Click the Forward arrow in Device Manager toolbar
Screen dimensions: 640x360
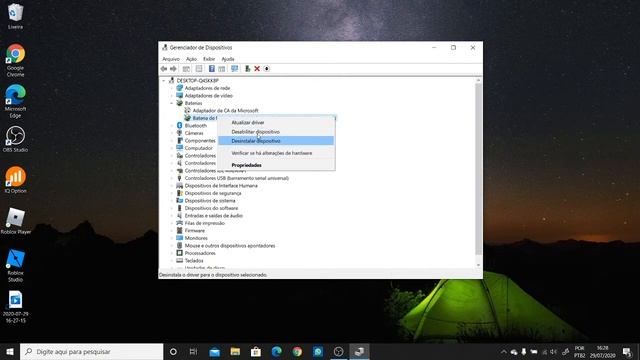(x=173, y=69)
